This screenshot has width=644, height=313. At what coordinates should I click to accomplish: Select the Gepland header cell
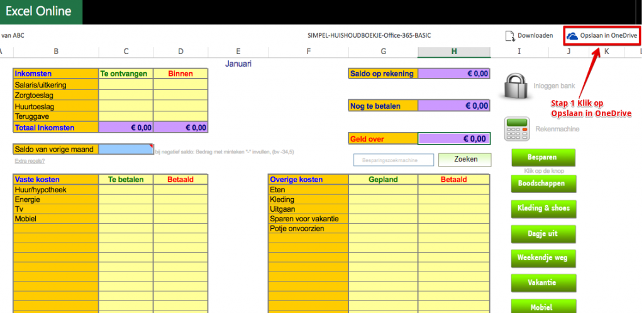383,180
